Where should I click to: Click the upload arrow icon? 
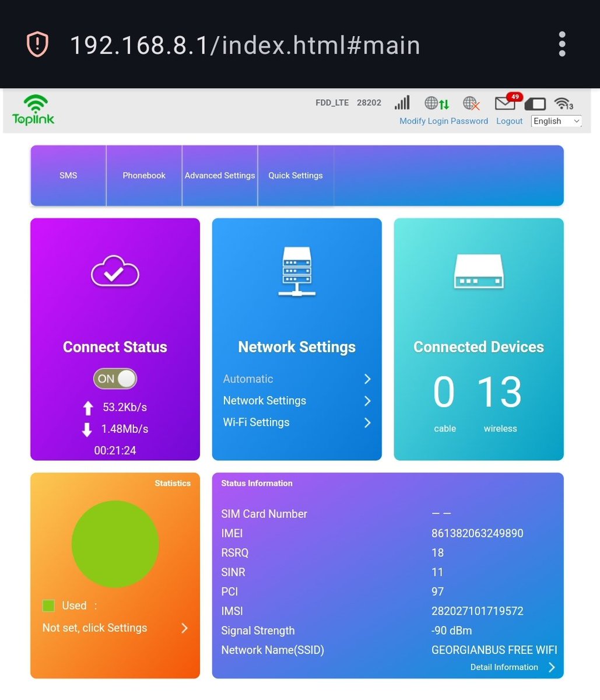point(87,408)
